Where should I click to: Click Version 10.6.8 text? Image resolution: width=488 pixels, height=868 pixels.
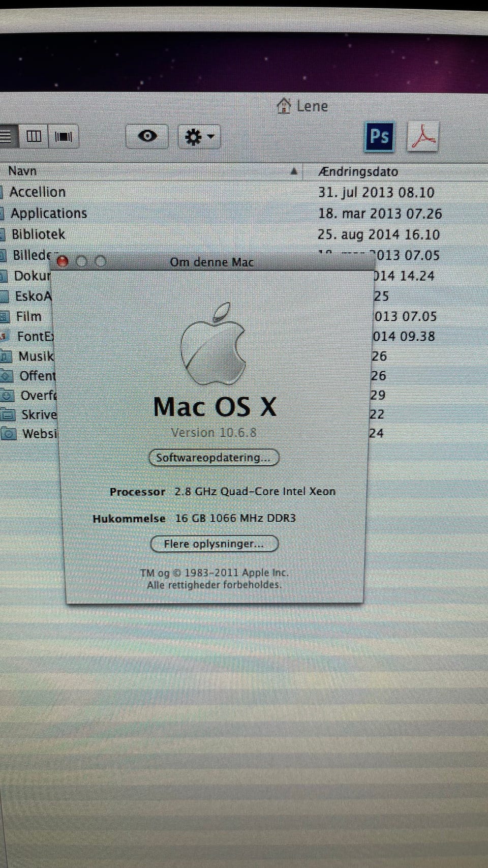coord(213,433)
